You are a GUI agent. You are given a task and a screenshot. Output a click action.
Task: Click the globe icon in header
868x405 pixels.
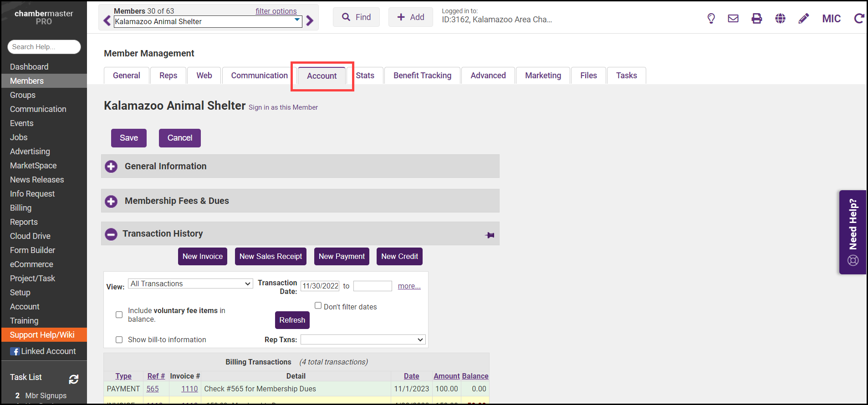click(x=780, y=19)
